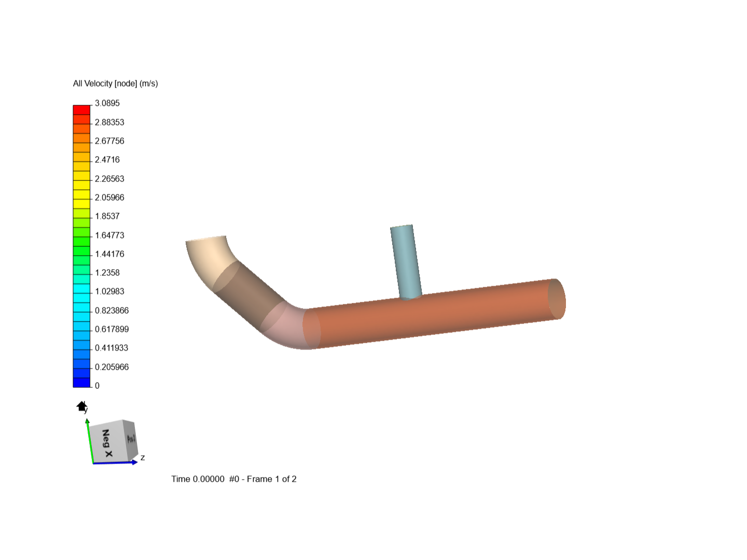Click the circular outlet end of orange pipe

[557, 299]
